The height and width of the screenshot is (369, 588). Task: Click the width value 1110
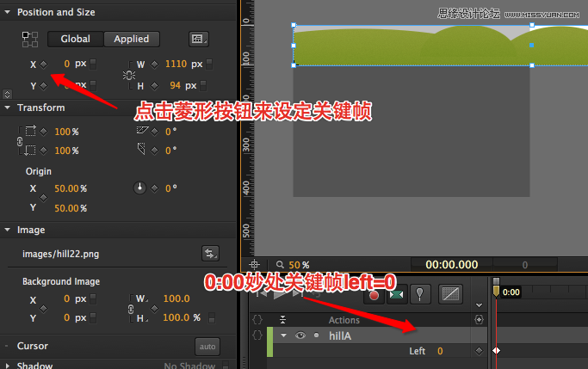(x=176, y=64)
